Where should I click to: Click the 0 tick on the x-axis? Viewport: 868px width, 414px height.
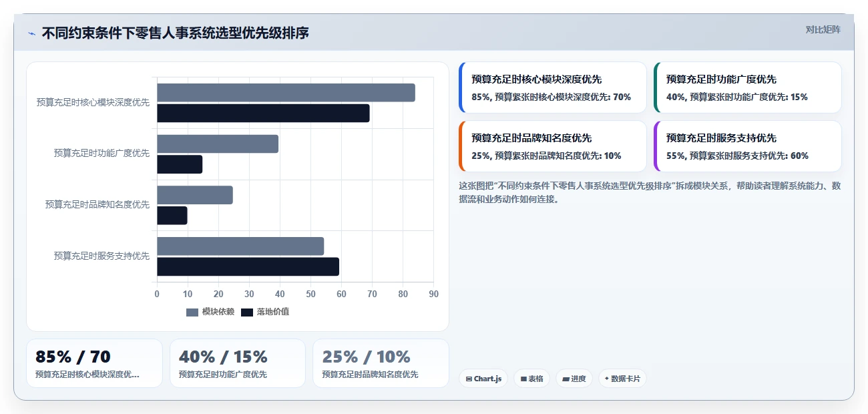point(157,294)
